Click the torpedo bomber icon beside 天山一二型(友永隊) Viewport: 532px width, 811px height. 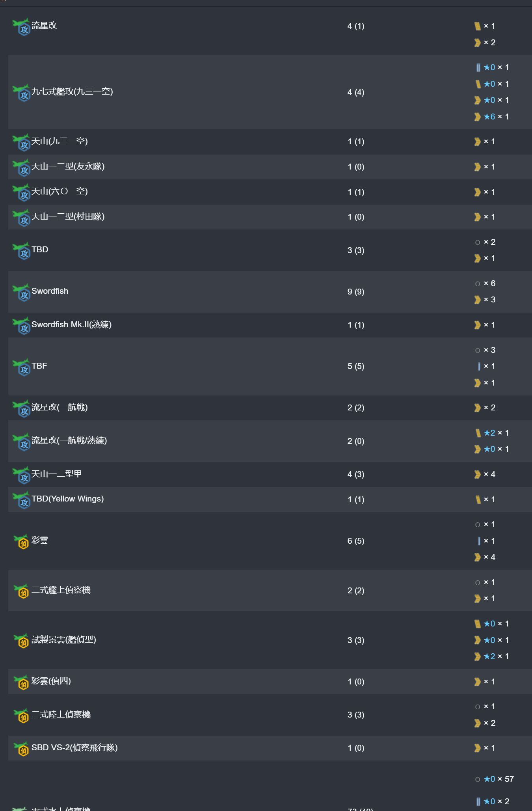click(x=21, y=168)
